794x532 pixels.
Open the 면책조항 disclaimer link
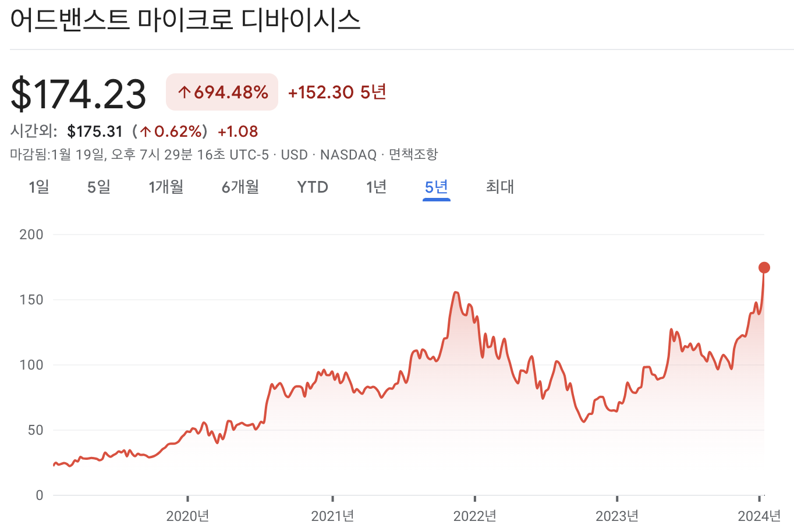click(x=414, y=155)
